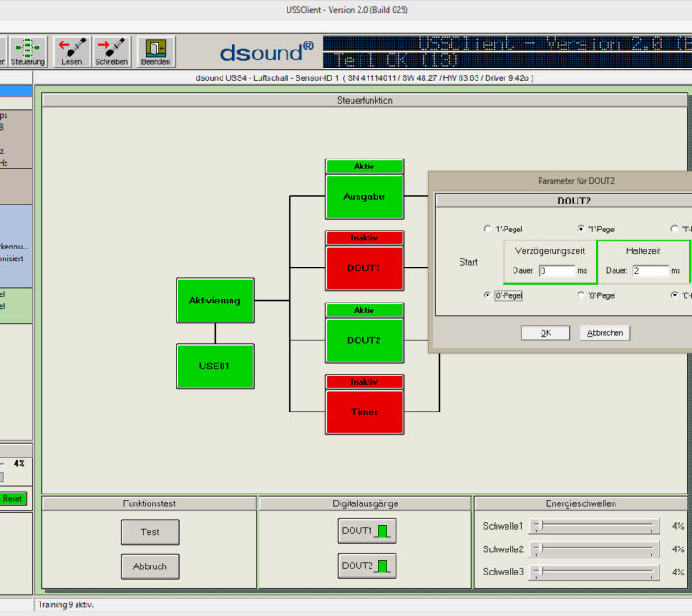Click the Lesen read-from-sensor icon
The image size is (692, 616).
[x=71, y=50]
